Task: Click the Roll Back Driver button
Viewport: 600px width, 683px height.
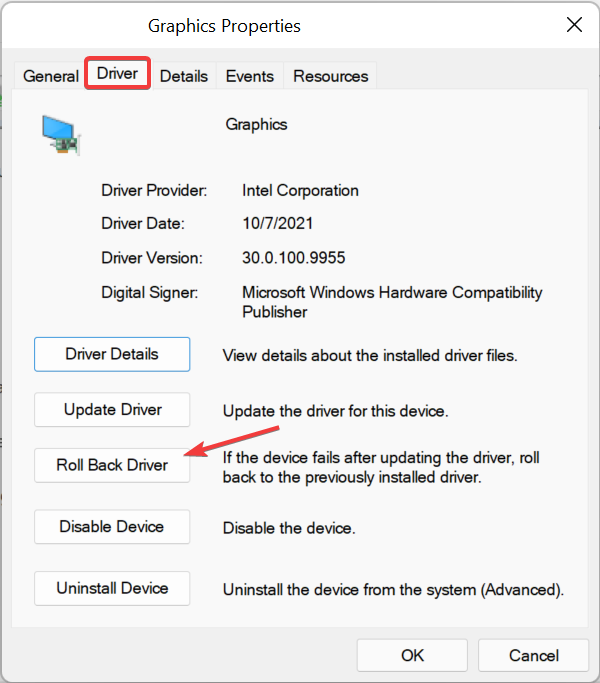Action: point(112,465)
